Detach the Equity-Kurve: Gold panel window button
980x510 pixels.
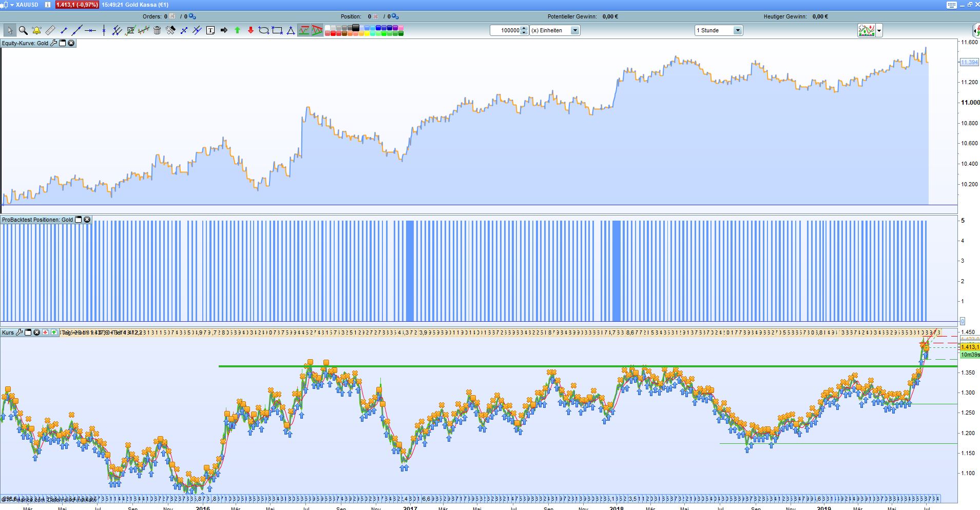coord(62,43)
